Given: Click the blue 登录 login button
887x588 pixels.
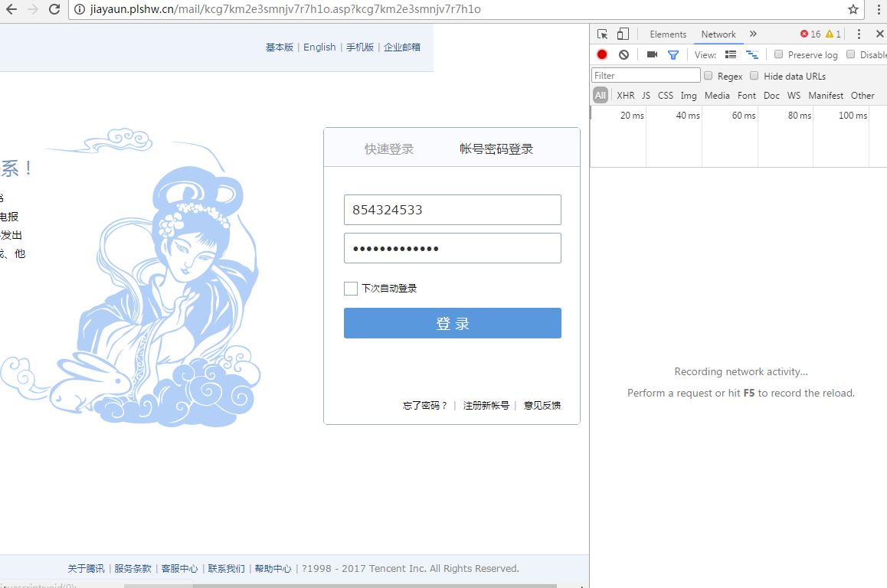Looking at the screenshot, I should coord(453,323).
